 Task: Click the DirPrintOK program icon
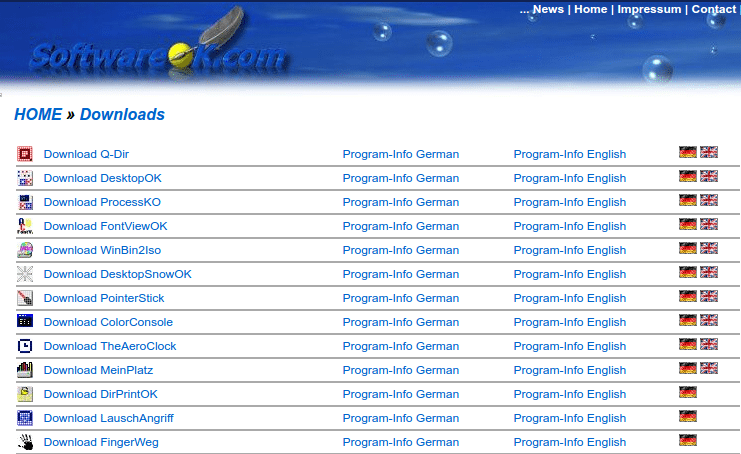point(25,394)
